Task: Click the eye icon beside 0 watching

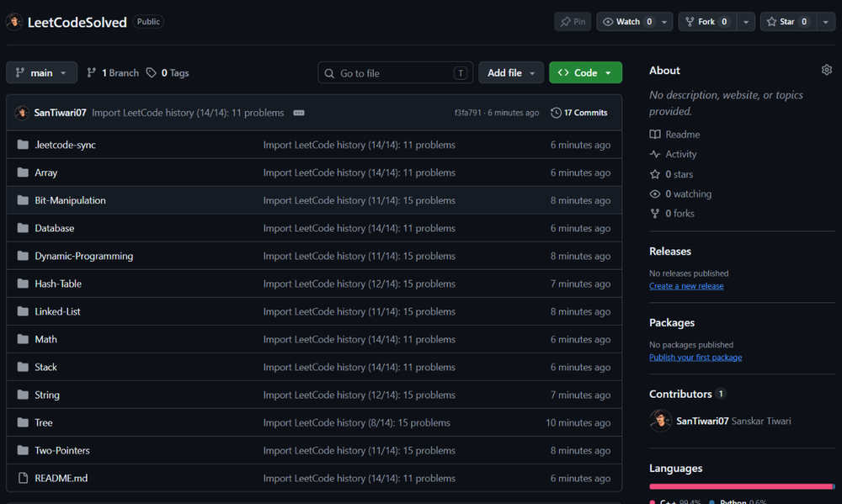Action: coord(655,194)
